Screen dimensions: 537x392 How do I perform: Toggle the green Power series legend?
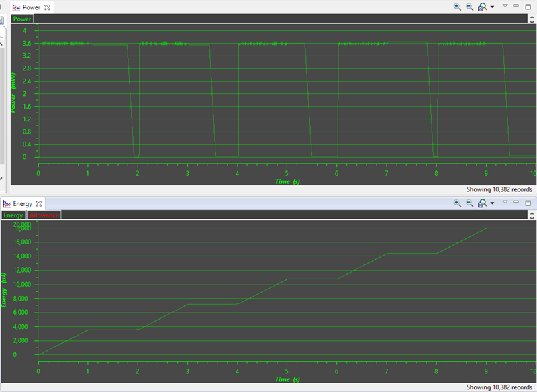click(22, 19)
